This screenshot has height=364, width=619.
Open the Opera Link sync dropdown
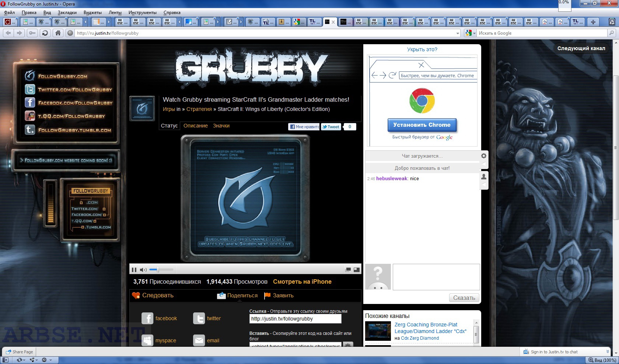pyautogui.click(x=20, y=360)
